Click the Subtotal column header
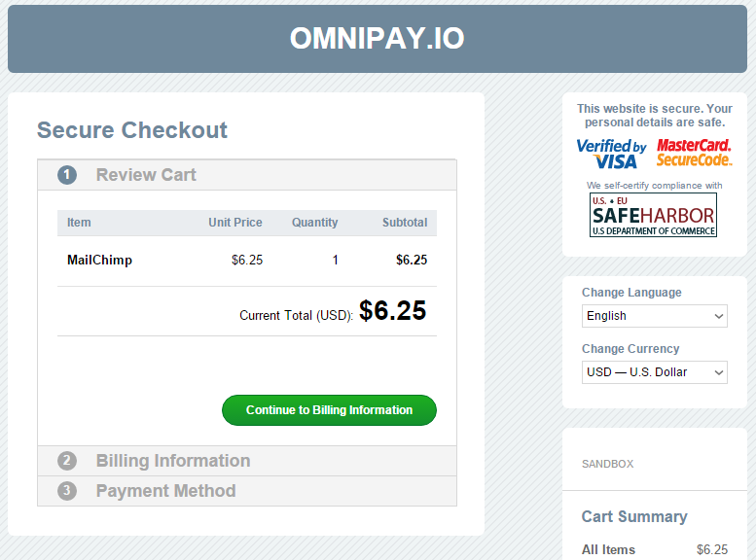Screen dimensions: 756x560 pyautogui.click(x=405, y=223)
